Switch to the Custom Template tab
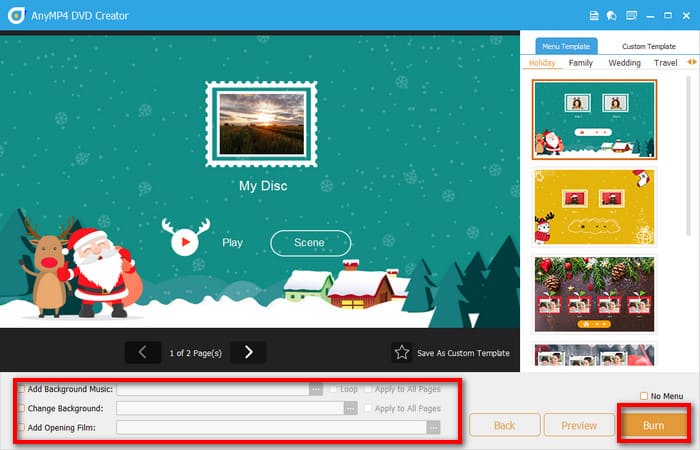 pyautogui.click(x=648, y=46)
